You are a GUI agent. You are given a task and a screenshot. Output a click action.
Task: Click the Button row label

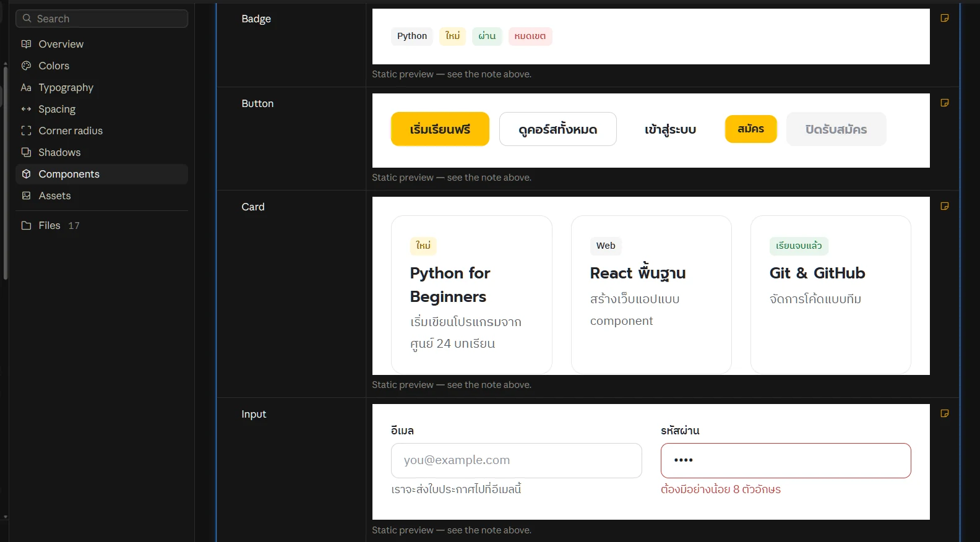257,103
